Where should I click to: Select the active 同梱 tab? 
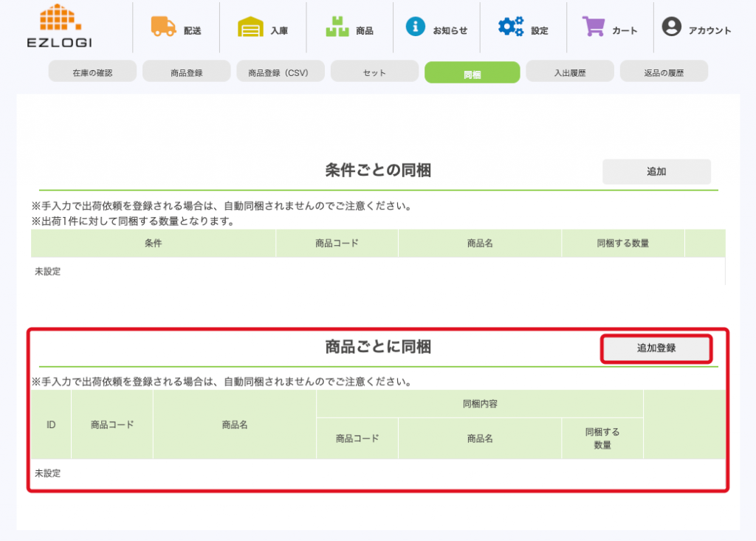472,73
